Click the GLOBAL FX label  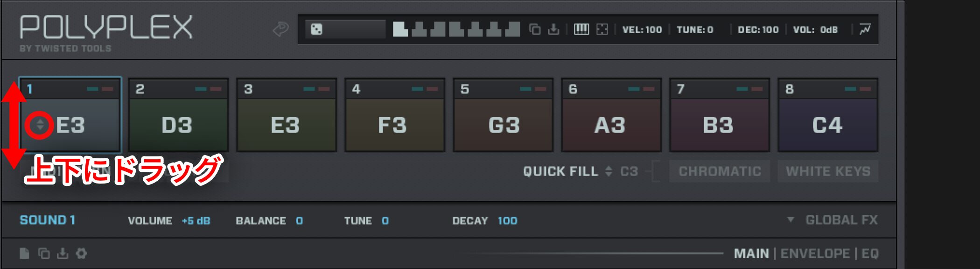click(841, 220)
